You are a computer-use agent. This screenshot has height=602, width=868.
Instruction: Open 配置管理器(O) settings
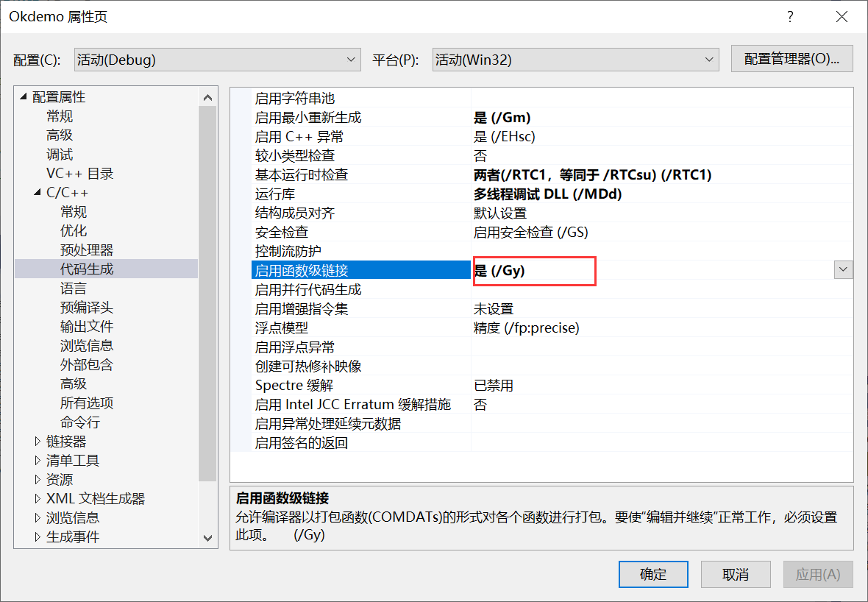pyautogui.click(x=791, y=59)
